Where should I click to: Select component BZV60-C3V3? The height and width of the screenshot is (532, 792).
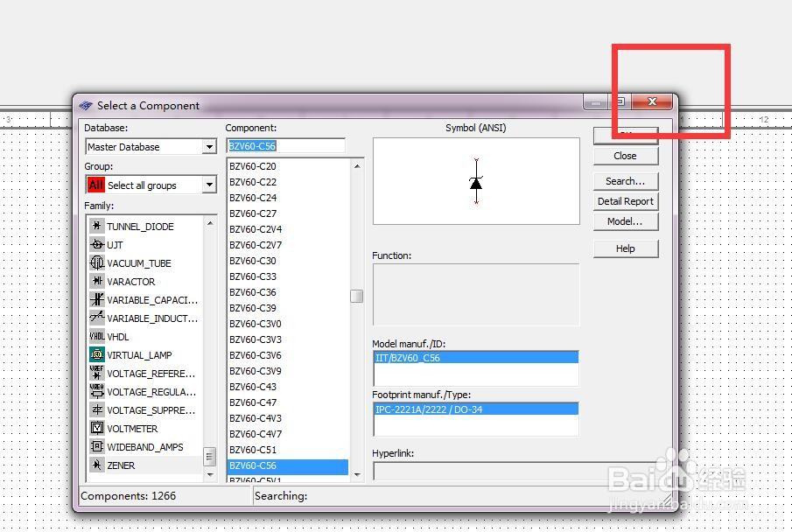pos(256,339)
